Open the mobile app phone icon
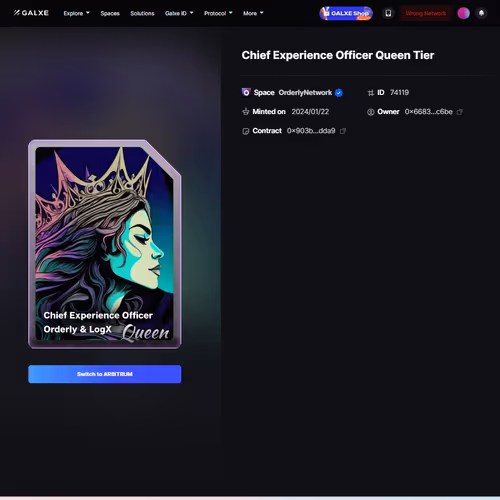Viewport: 500px width, 500px height. [388, 13]
